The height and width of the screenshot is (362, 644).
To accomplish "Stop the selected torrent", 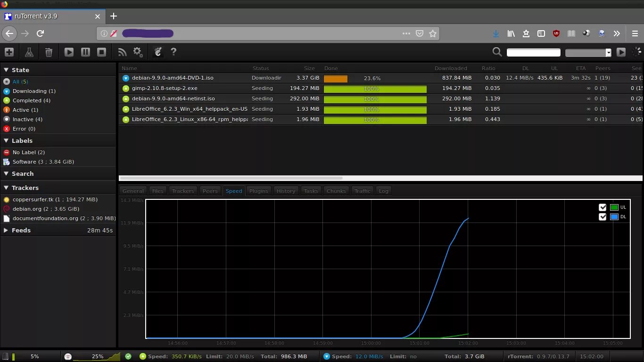I will 101,52.
